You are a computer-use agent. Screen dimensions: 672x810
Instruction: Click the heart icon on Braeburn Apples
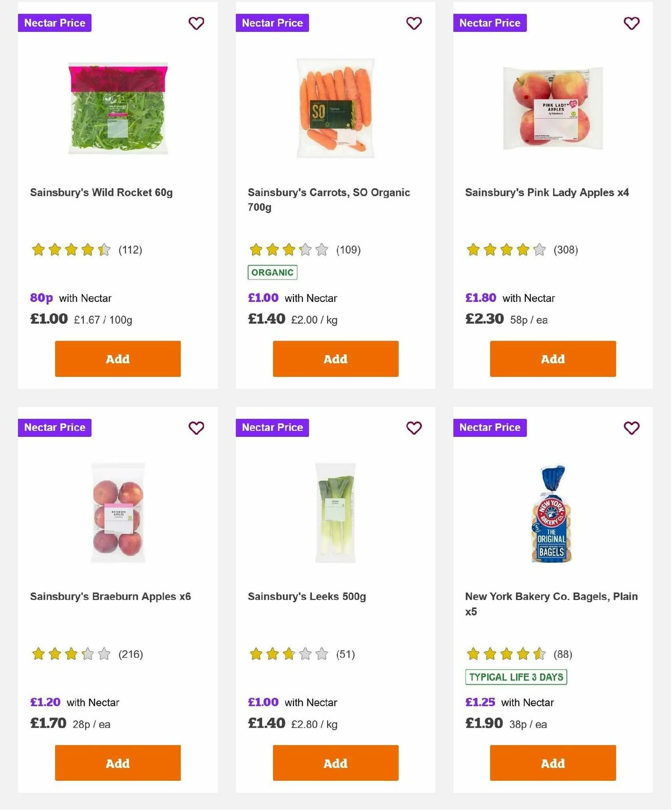point(196,427)
